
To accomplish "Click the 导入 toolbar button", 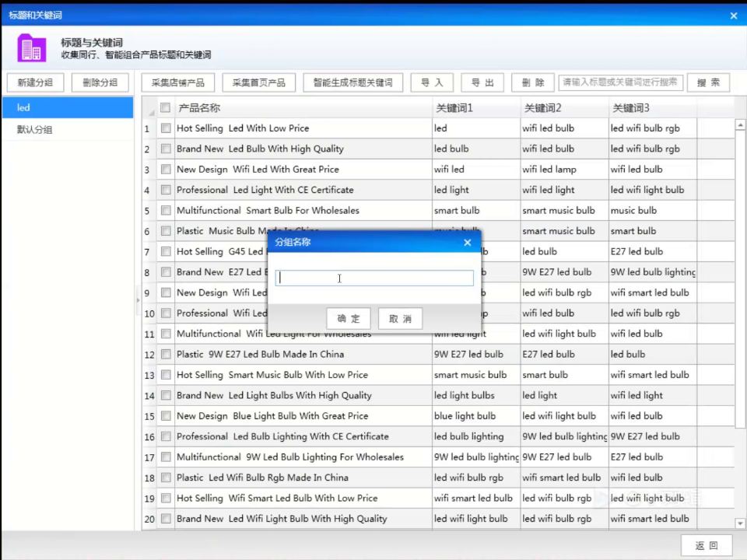I will 432,82.
